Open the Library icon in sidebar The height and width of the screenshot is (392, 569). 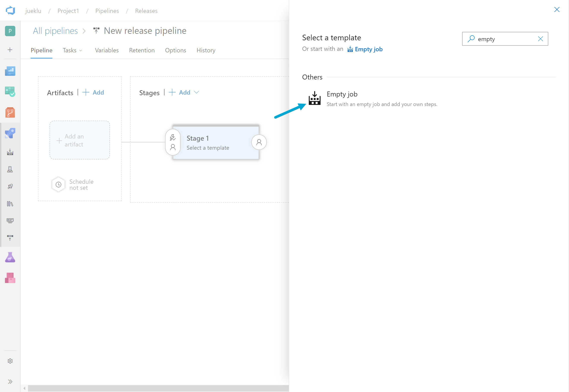[10, 204]
